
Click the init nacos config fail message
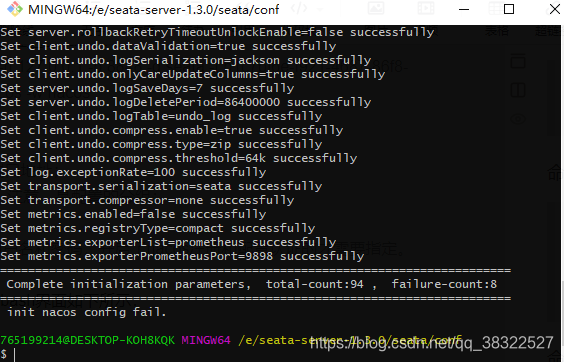[87, 312]
